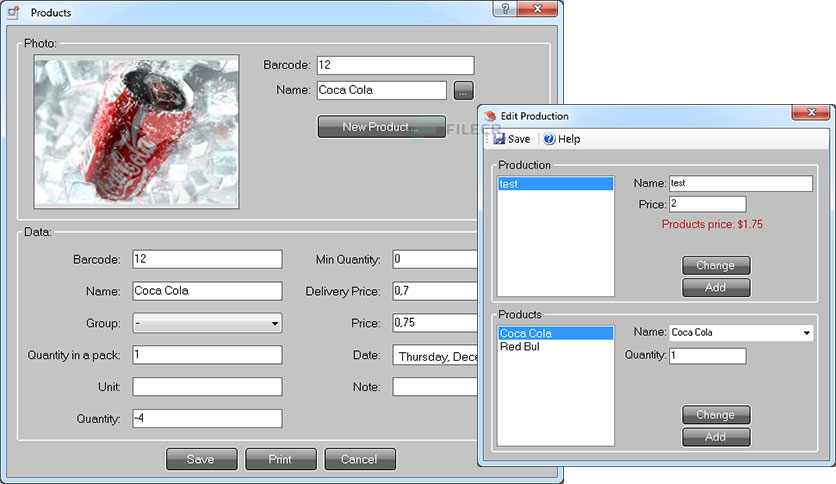Click the empty Unit field
Viewport: 836px width, 484px height.
[207, 387]
